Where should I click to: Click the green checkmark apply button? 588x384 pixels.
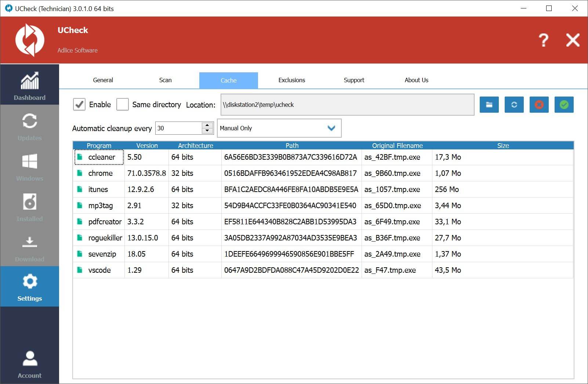[x=564, y=105]
